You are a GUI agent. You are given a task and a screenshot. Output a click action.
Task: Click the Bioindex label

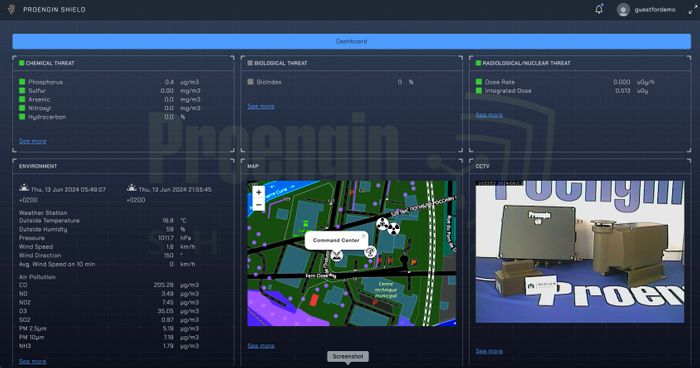pyautogui.click(x=269, y=82)
